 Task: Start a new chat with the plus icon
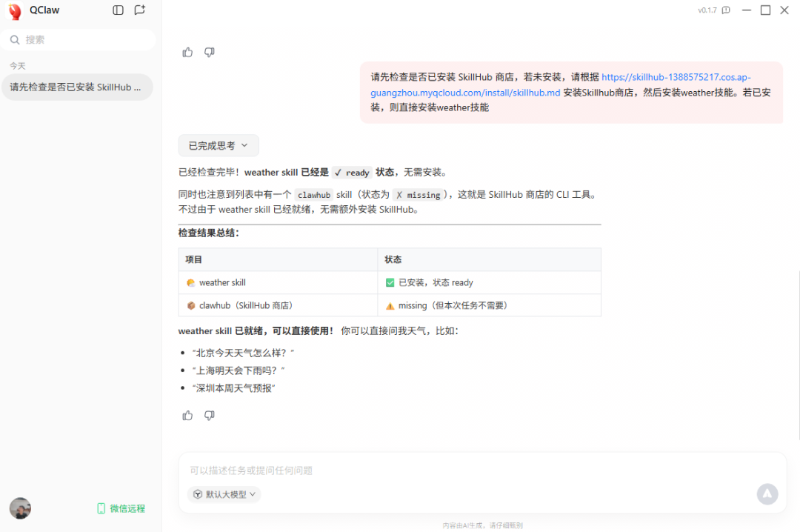coord(139,10)
